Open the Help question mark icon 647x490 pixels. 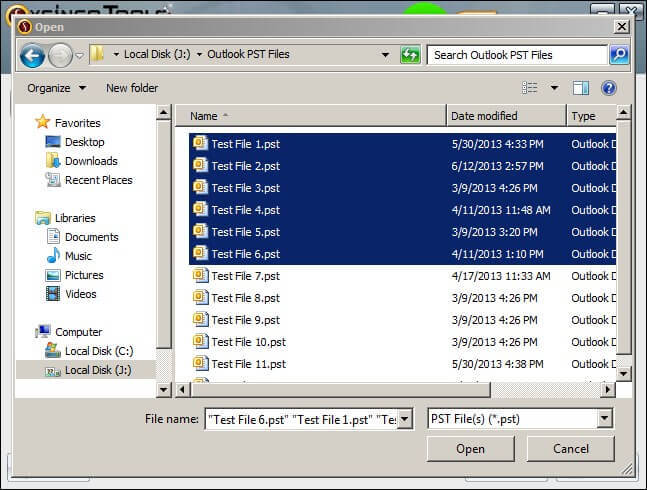(x=608, y=88)
